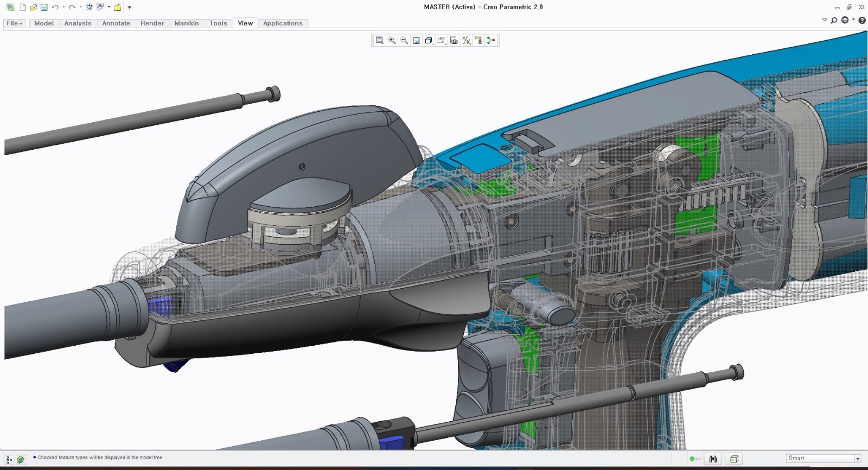Switch to the Model ribbon tab
The height and width of the screenshot is (470, 868).
pos(44,23)
